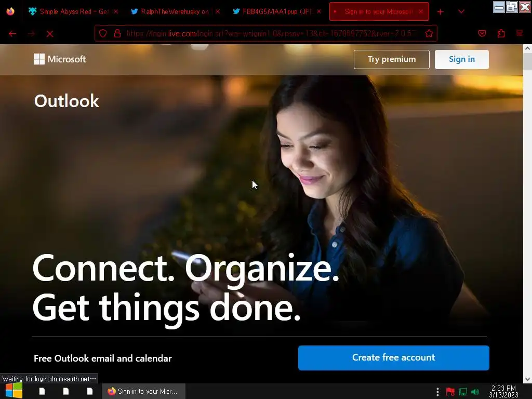Expand the list all tabs chevron

click(x=461, y=11)
